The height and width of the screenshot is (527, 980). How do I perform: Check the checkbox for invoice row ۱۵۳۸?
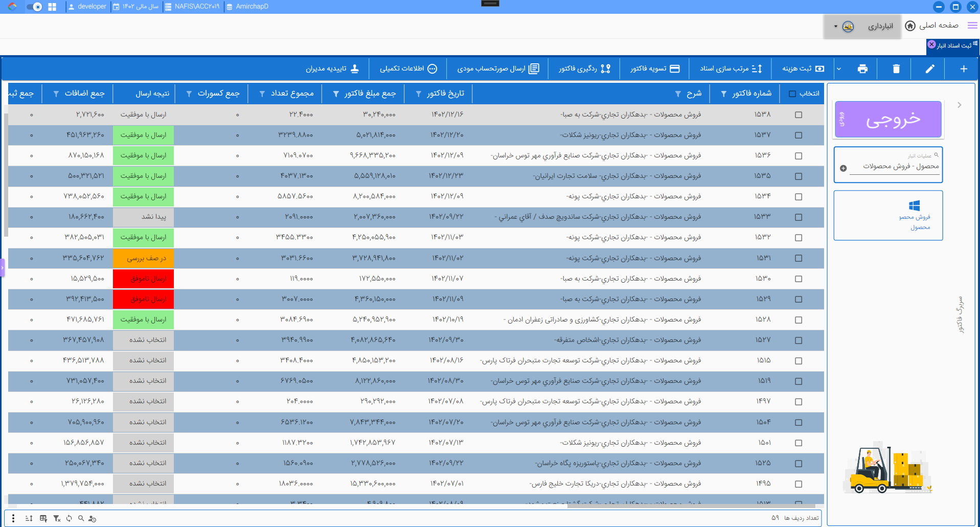(799, 115)
